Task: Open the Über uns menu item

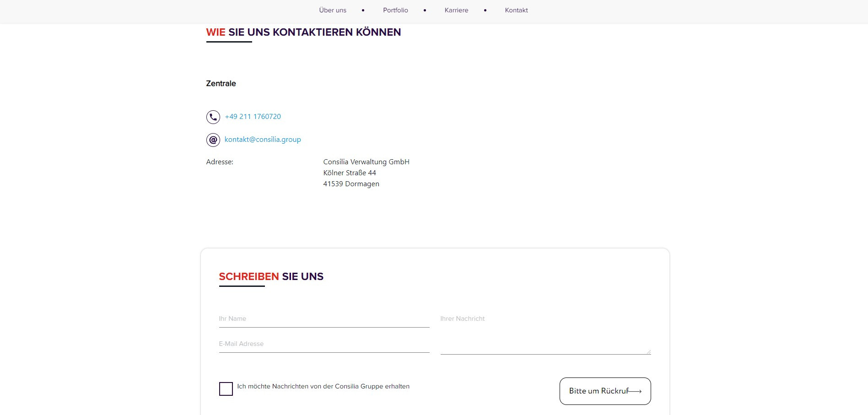Action: tap(333, 10)
